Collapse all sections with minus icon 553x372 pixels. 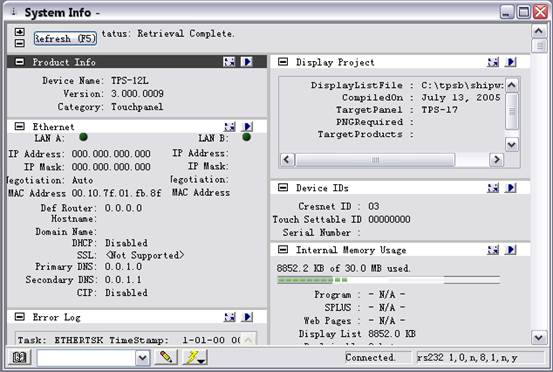(20, 43)
